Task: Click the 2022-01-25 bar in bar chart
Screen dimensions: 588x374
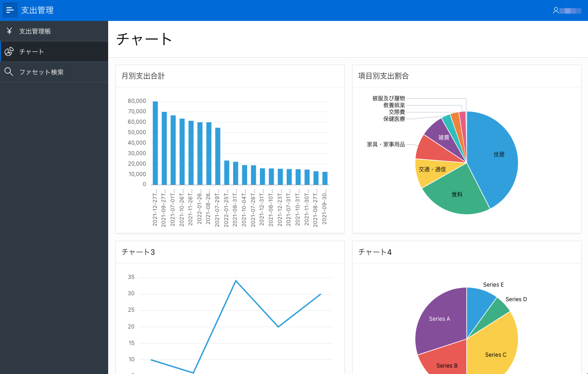Action: 227,172
